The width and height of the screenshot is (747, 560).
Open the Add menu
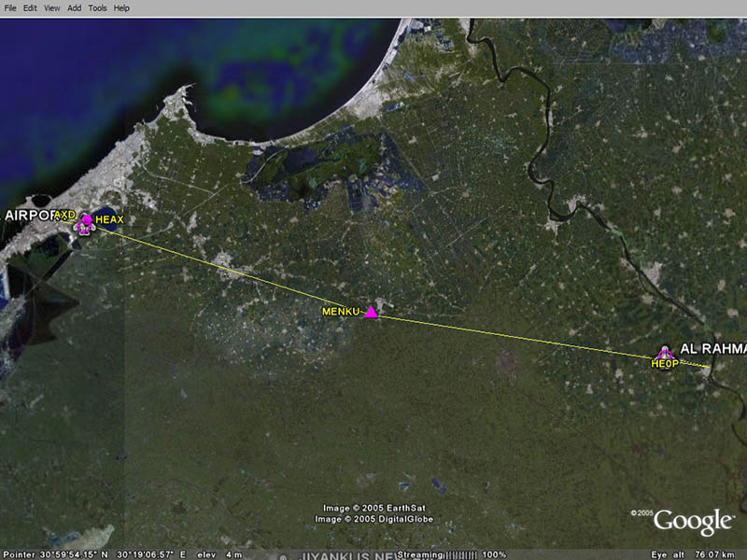[74, 7]
